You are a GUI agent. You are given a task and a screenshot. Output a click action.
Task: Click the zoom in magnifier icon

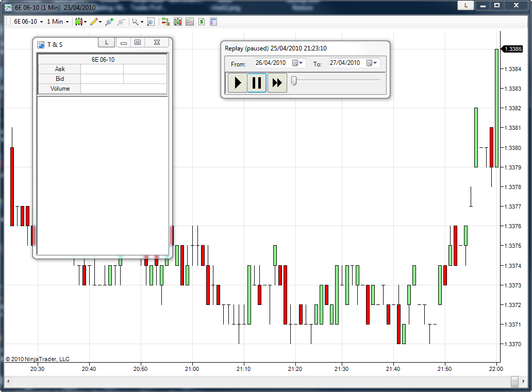coord(109,22)
